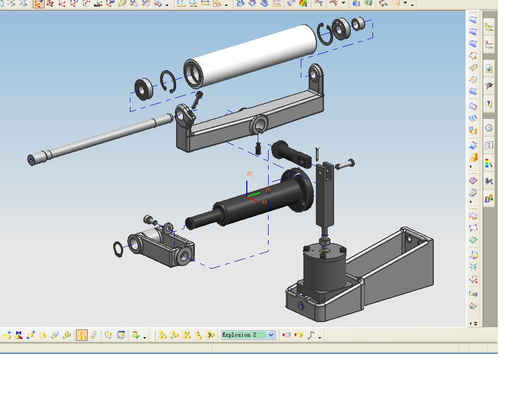
Task: Click Hide Component icon right of Explosion 2
Action: [x=287, y=335]
